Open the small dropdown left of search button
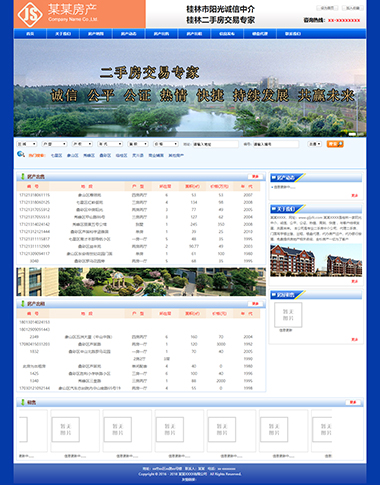Image resolution: width=380 pixels, height=485 pixels. [x=314, y=144]
